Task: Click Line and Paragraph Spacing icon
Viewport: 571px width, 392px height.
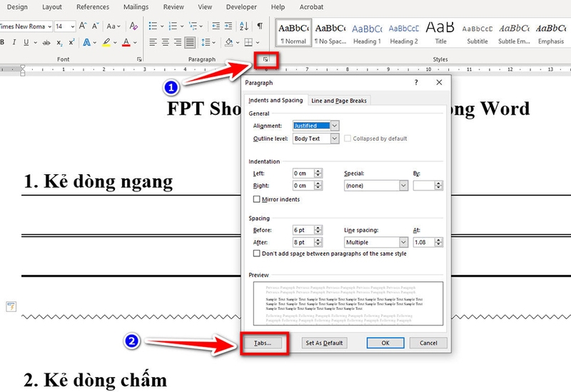Action: pos(206,42)
